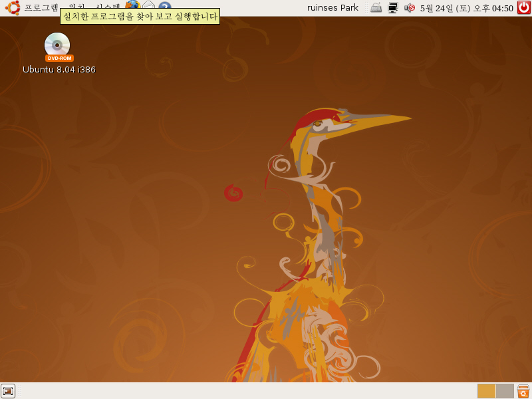
Task: Open the date and time clock calendar
Action: [467, 8]
